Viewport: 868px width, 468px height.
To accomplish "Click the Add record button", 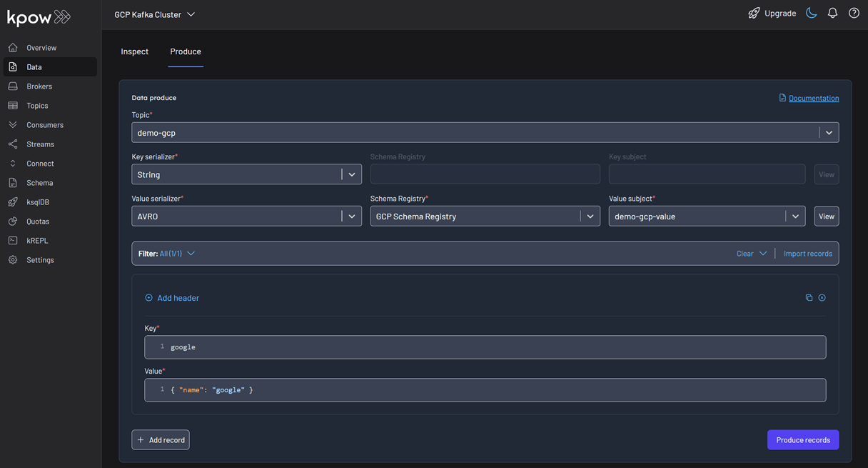I will [160, 439].
